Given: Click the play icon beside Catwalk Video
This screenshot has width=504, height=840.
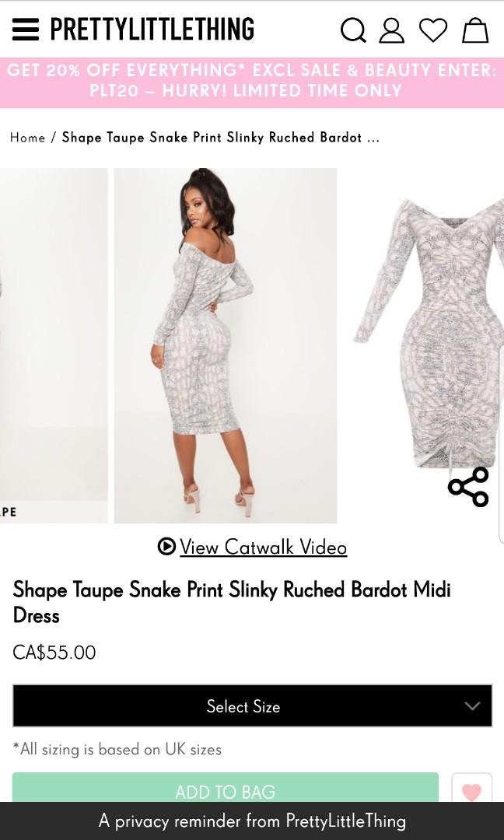Looking at the screenshot, I should (166, 547).
